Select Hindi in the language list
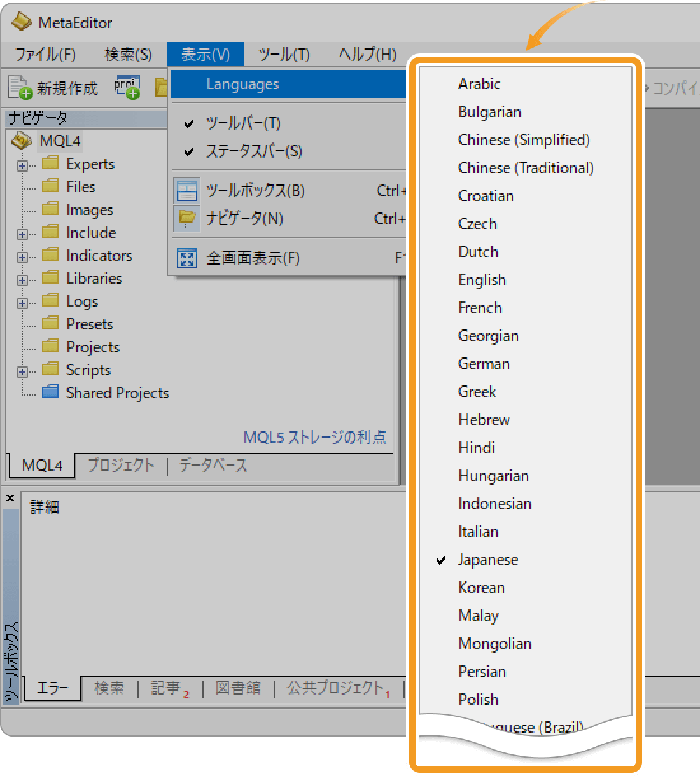 [x=526, y=448]
